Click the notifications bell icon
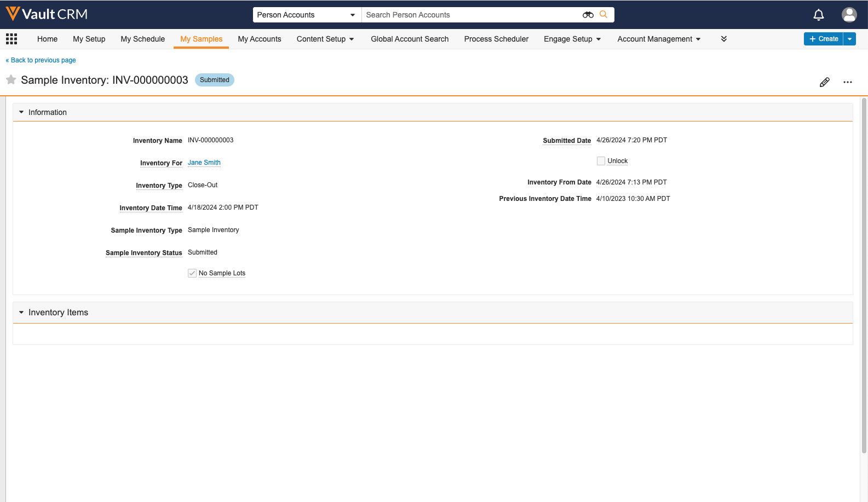Viewport: 868px width, 502px height. (818, 15)
